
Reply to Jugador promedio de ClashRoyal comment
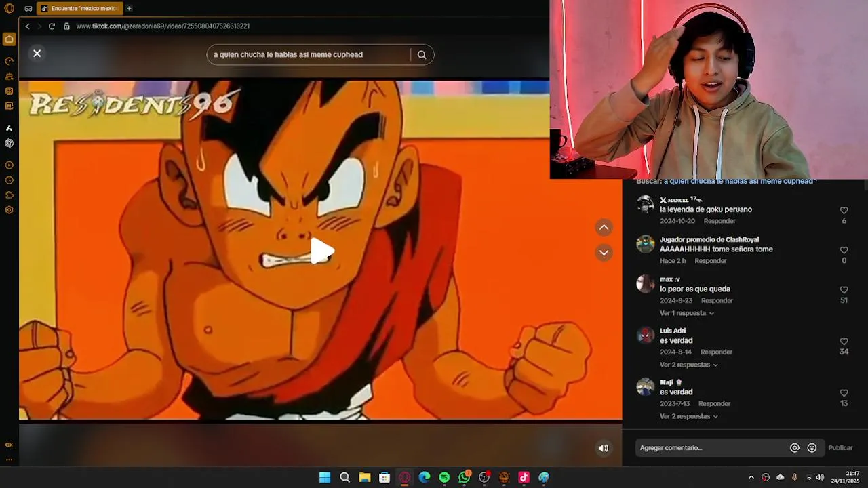711,261
